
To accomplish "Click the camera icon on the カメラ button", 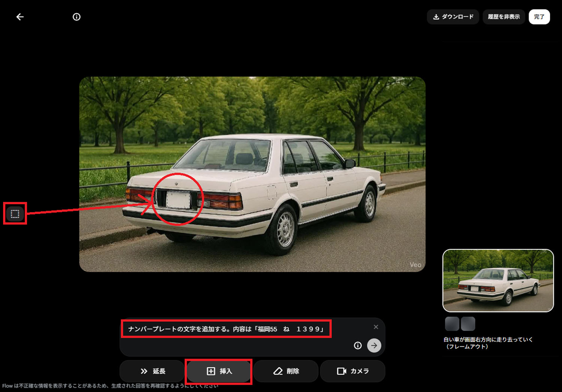I will (342, 371).
